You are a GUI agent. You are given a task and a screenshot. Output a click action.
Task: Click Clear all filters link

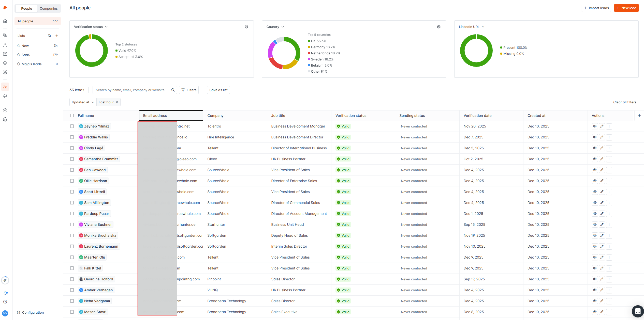[x=624, y=102]
